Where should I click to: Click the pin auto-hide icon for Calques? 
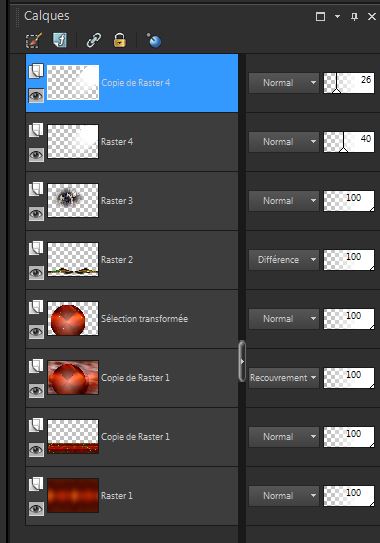pyautogui.click(x=354, y=16)
